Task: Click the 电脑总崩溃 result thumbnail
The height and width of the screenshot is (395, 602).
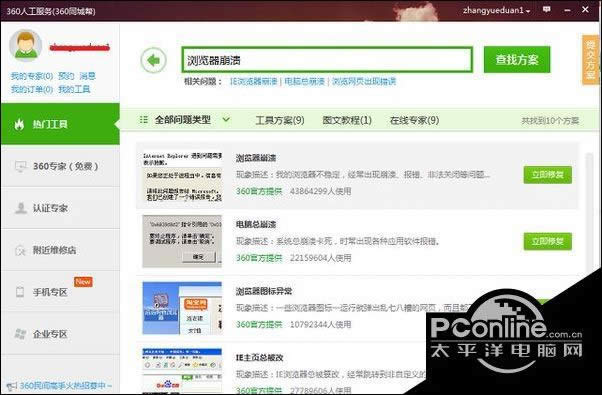Action: click(182, 241)
